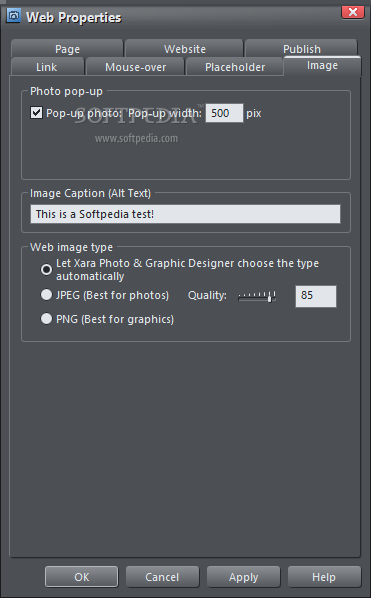This screenshot has height=598, width=371.
Task: Close the Web Properties dialog
Action: [353, 12]
